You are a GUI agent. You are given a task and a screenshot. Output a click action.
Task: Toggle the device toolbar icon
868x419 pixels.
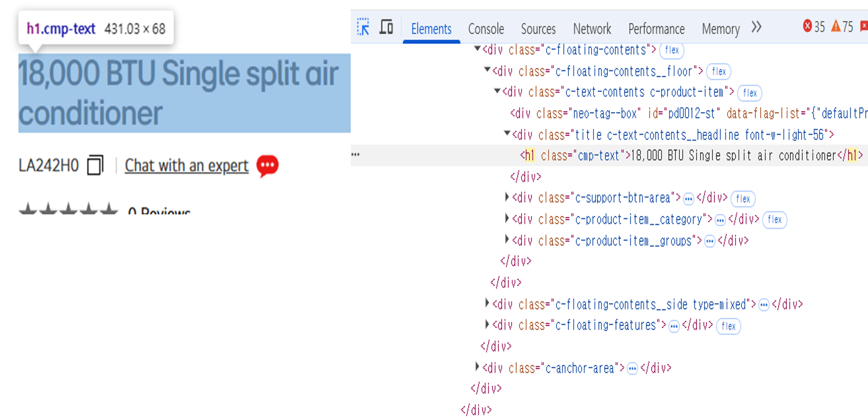coord(386,27)
